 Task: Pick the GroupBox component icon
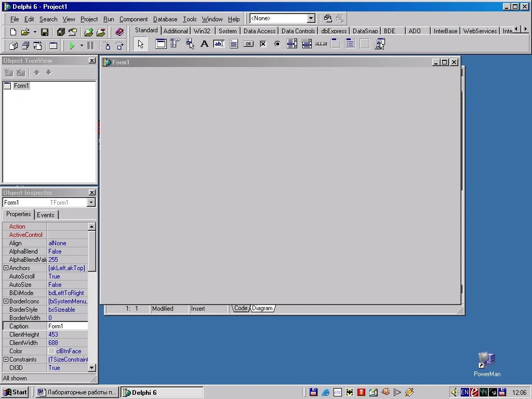coord(336,44)
